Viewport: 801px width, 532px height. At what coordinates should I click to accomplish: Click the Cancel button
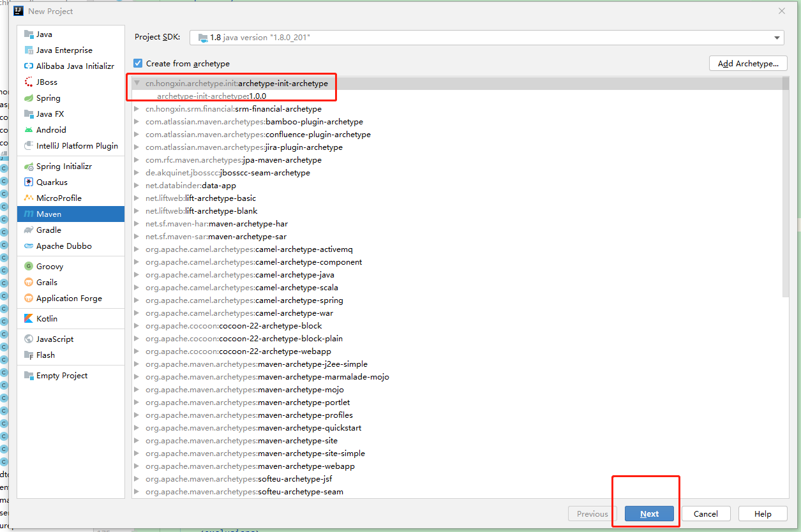pos(705,514)
